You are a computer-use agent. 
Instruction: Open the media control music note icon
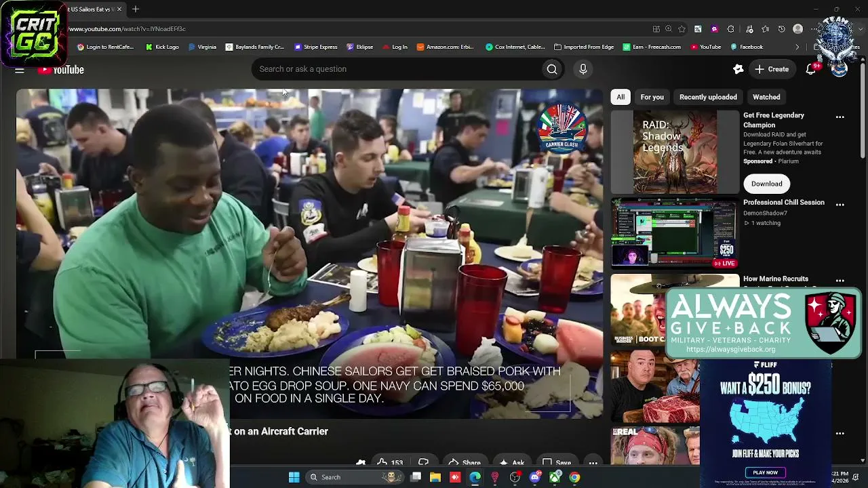click(749, 29)
